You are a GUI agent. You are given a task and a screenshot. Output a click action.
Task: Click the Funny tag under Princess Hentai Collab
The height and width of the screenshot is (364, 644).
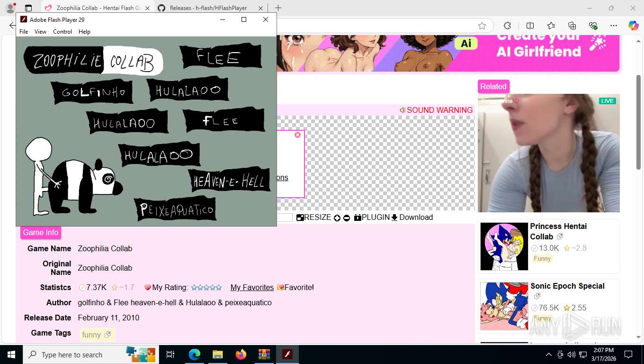click(542, 259)
